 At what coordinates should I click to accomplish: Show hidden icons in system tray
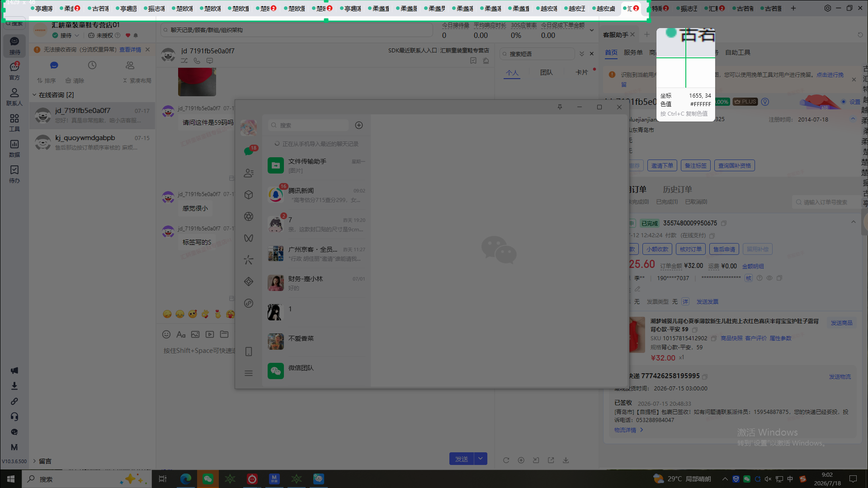tap(725, 479)
